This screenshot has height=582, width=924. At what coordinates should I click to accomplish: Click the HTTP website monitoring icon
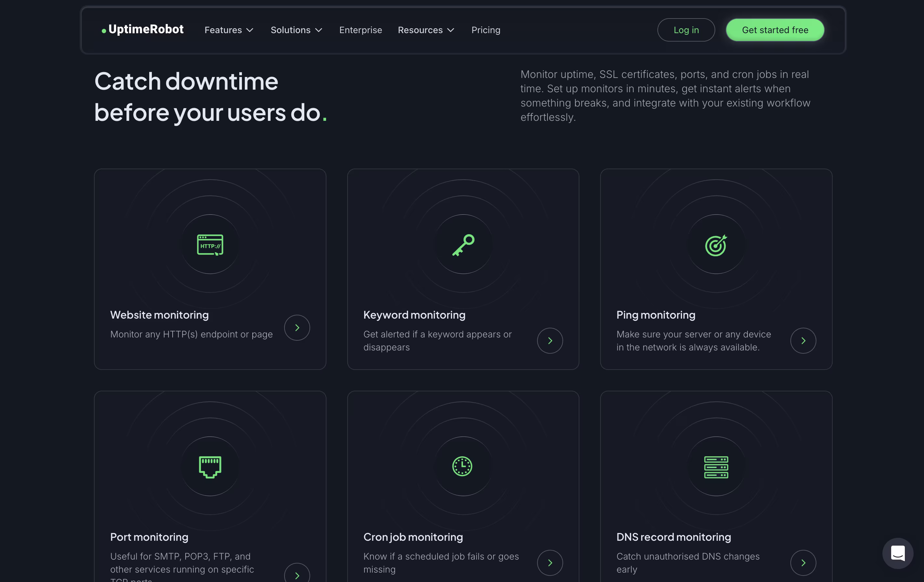[x=210, y=245]
